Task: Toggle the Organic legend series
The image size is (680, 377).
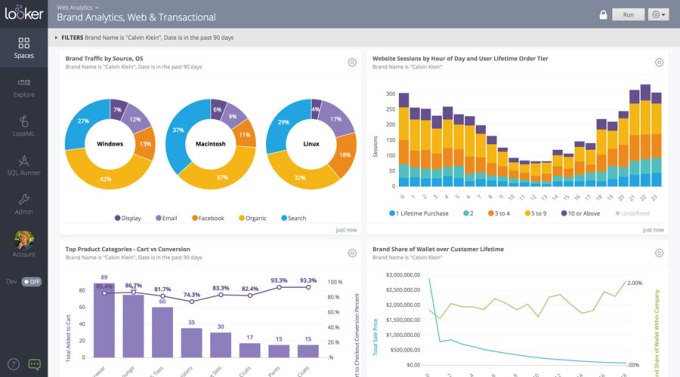Action: (x=252, y=218)
